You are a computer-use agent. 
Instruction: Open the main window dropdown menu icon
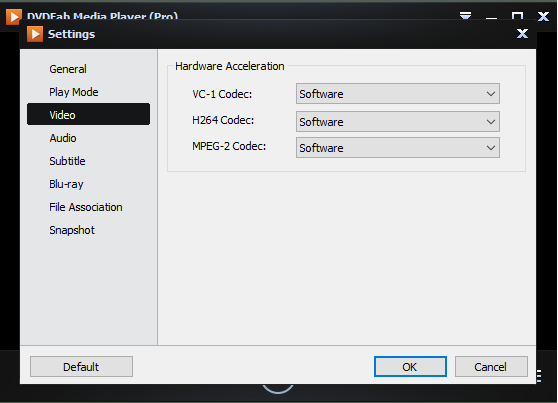click(x=465, y=16)
